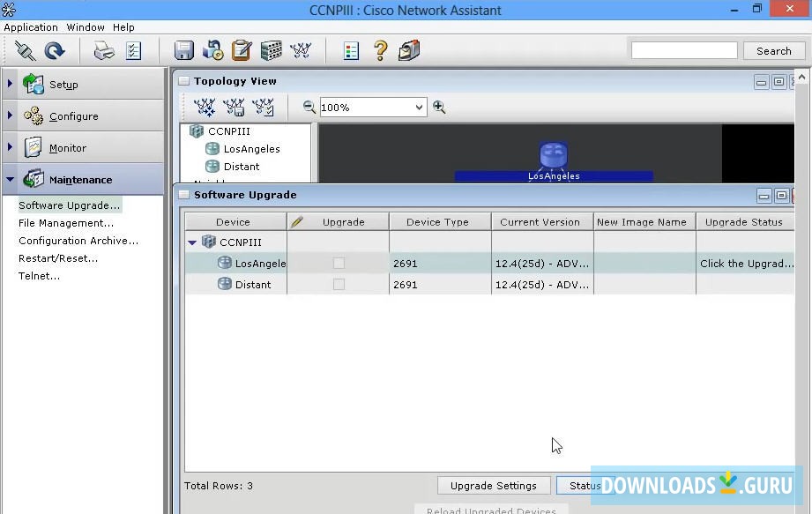Click the Feedback mailbox toolbar icon
The height and width of the screenshot is (514, 812).
point(409,51)
